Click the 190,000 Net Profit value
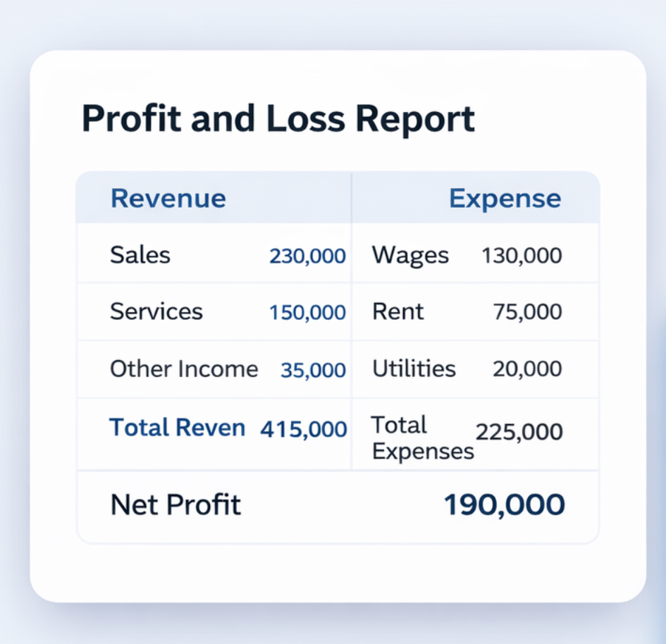Viewport: 666px width, 644px height. (504, 505)
